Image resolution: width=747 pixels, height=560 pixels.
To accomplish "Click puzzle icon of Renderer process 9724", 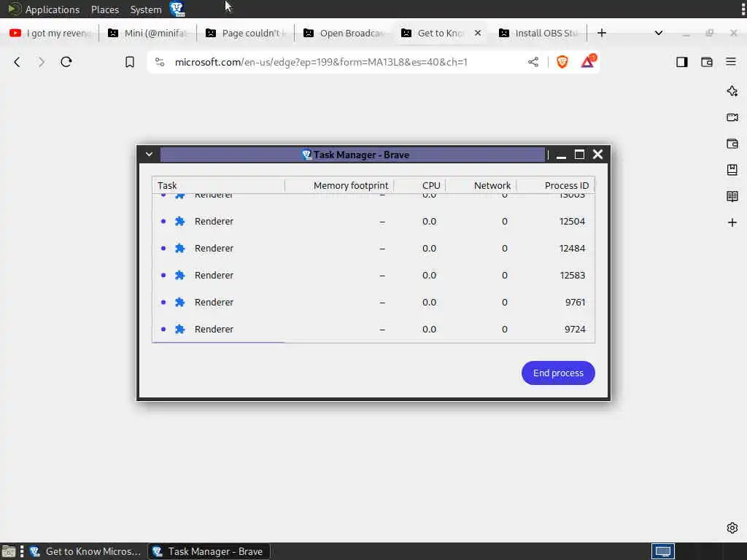I will (x=179, y=329).
